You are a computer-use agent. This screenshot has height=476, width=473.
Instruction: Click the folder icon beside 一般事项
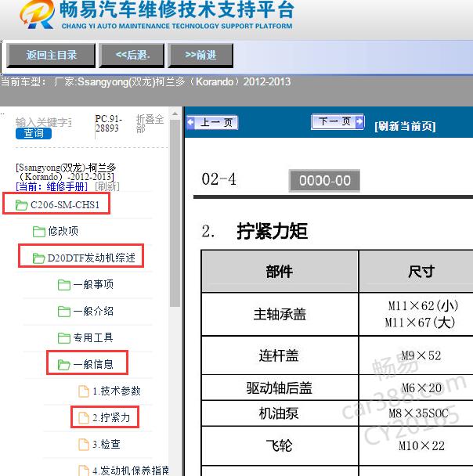click(64, 285)
